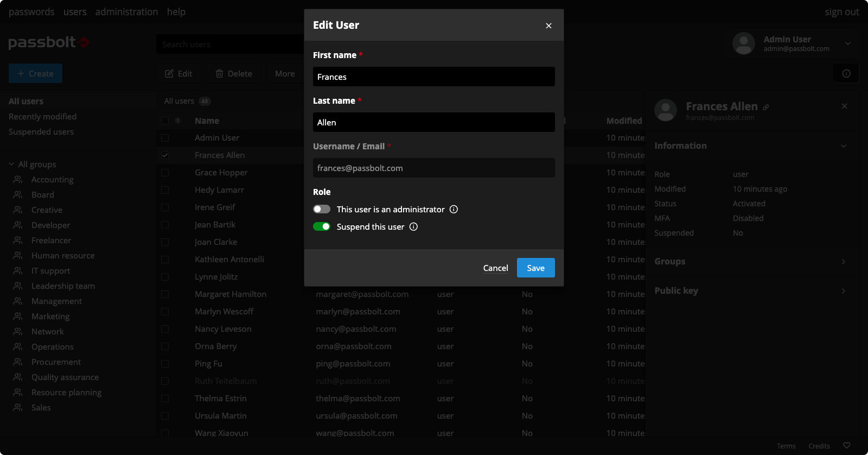Check the Hedy Lamarr row checkbox
Screen dimensions: 868x455
coord(165,190)
